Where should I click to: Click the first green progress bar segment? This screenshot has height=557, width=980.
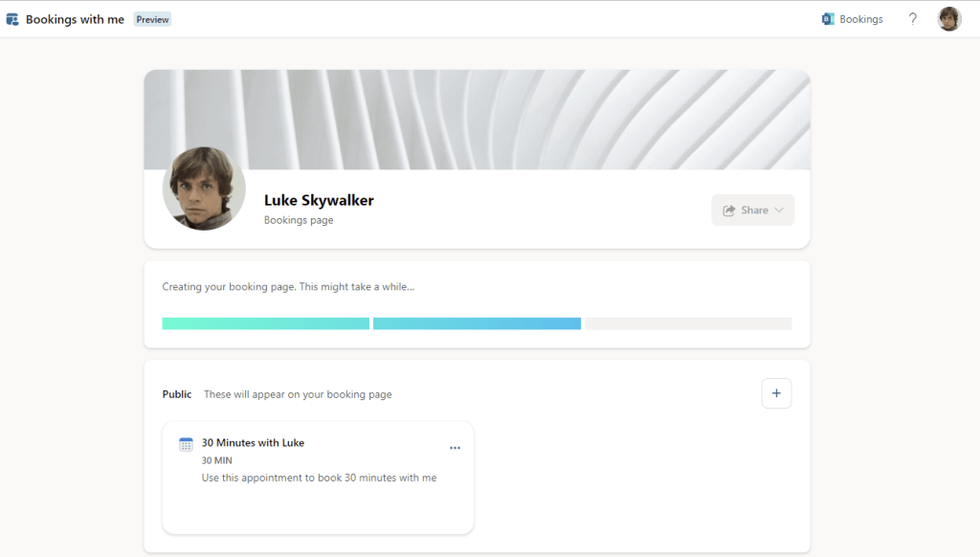(265, 323)
